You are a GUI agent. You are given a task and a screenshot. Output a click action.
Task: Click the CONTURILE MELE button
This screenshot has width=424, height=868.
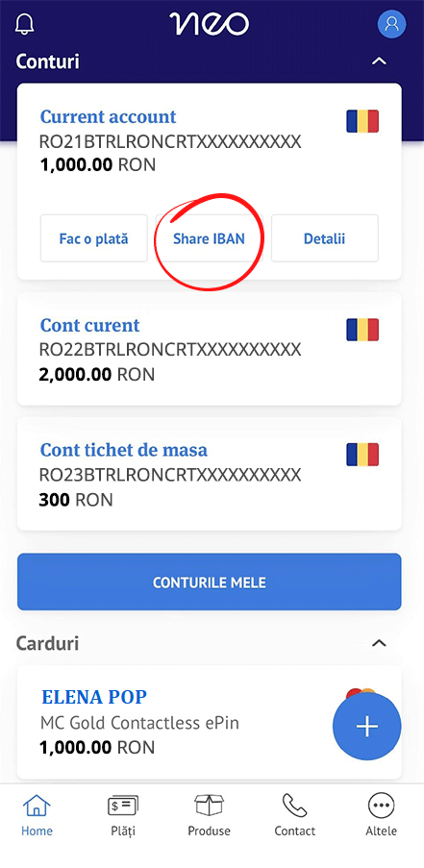[x=210, y=582]
